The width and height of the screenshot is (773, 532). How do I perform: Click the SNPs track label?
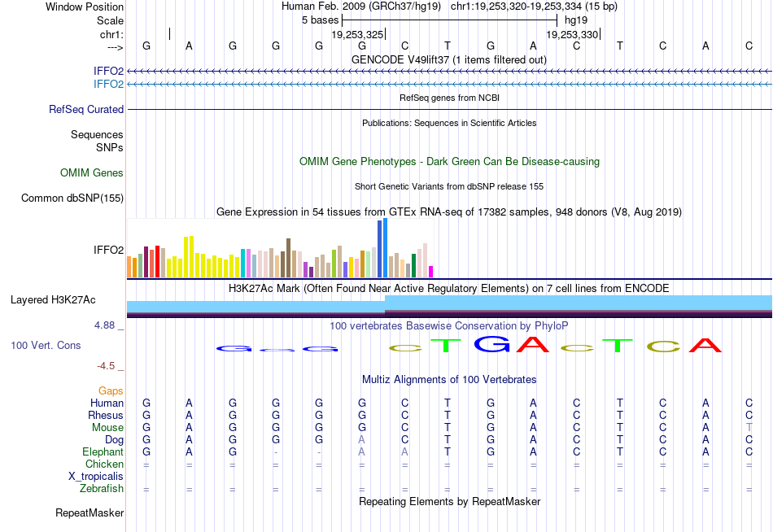110,147
